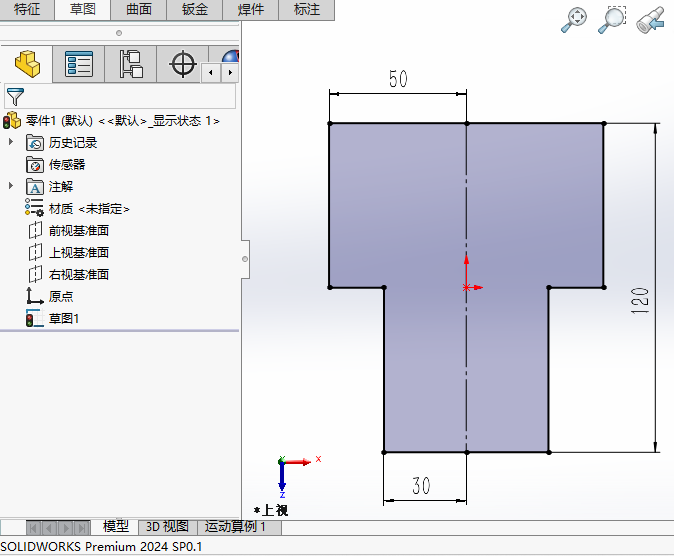Open the DimXpertManager crosshair tab
This screenshot has height=556, width=674.
point(183,64)
